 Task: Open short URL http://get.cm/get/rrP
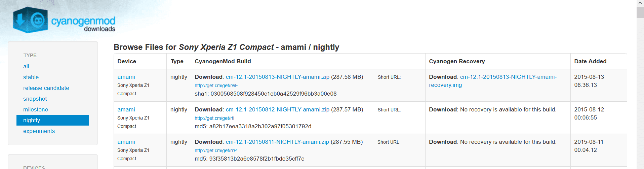(215, 150)
